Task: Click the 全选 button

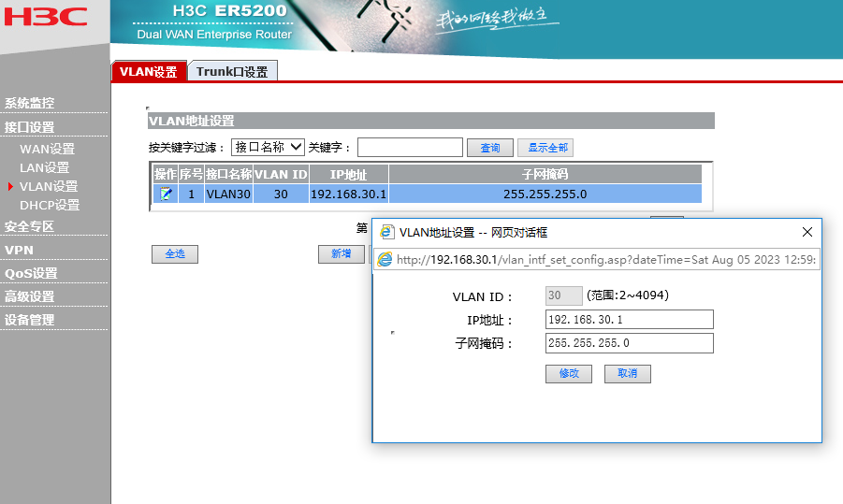Action: (x=175, y=254)
